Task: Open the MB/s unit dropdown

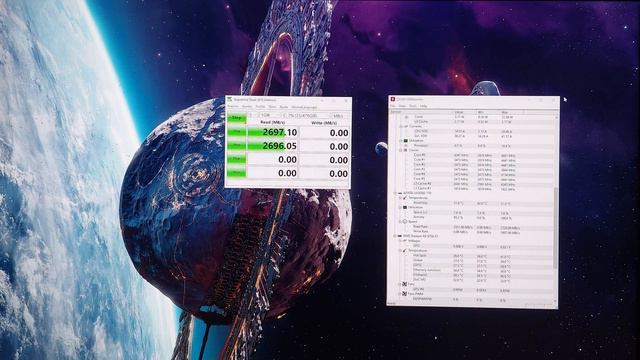Action: tap(340, 116)
